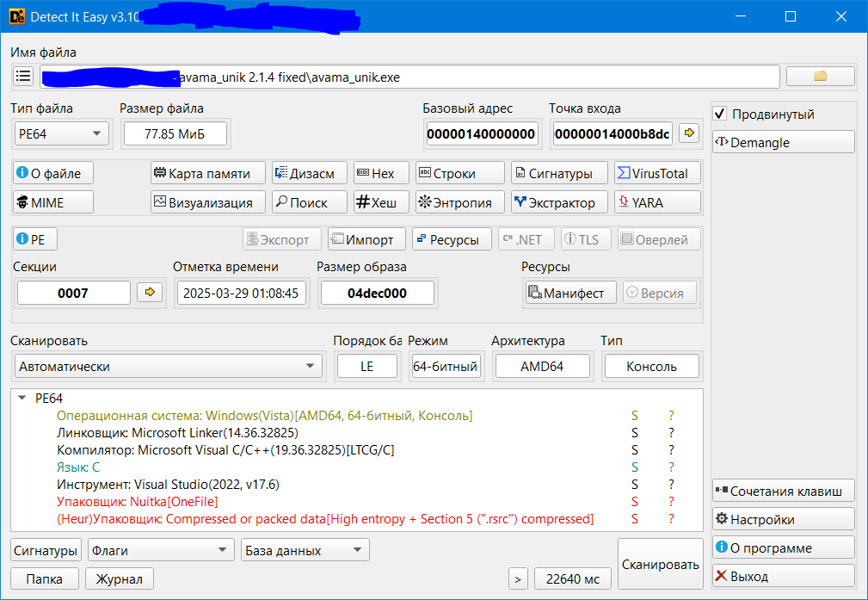
Task: Click the 'Версия' resource button
Action: click(x=662, y=293)
